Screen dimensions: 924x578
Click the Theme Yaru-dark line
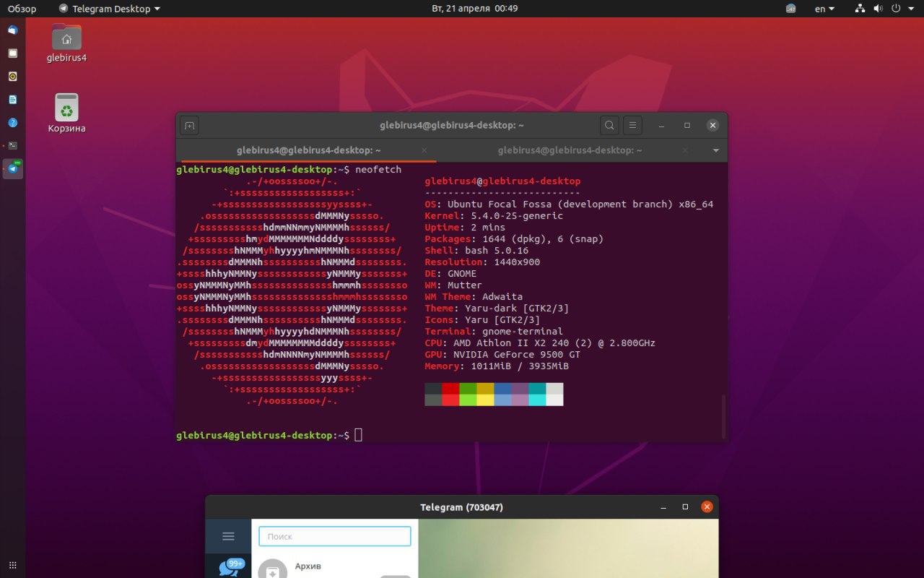pos(497,309)
